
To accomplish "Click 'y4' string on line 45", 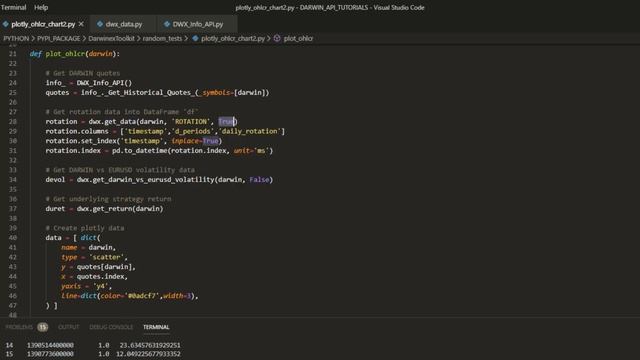I will click(100, 286).
